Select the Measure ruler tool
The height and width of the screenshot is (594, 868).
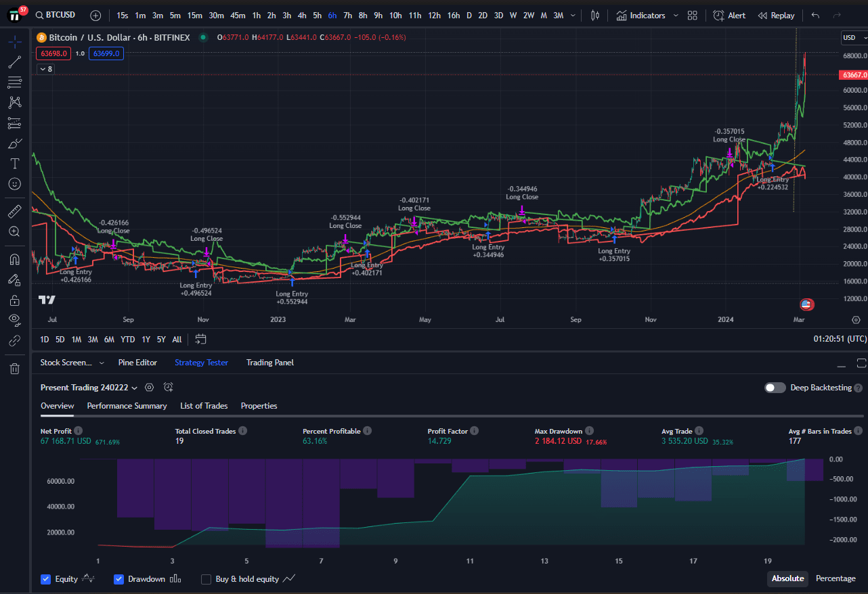pos(14,211)
